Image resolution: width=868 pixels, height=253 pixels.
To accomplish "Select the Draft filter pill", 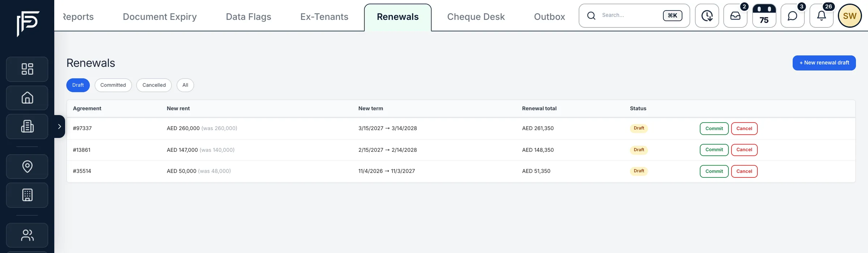I will coord(78,85).
